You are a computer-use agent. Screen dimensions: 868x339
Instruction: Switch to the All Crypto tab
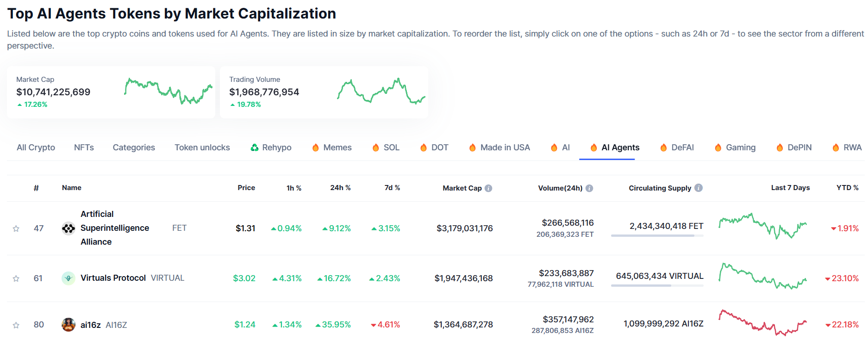tap(36, 148)
